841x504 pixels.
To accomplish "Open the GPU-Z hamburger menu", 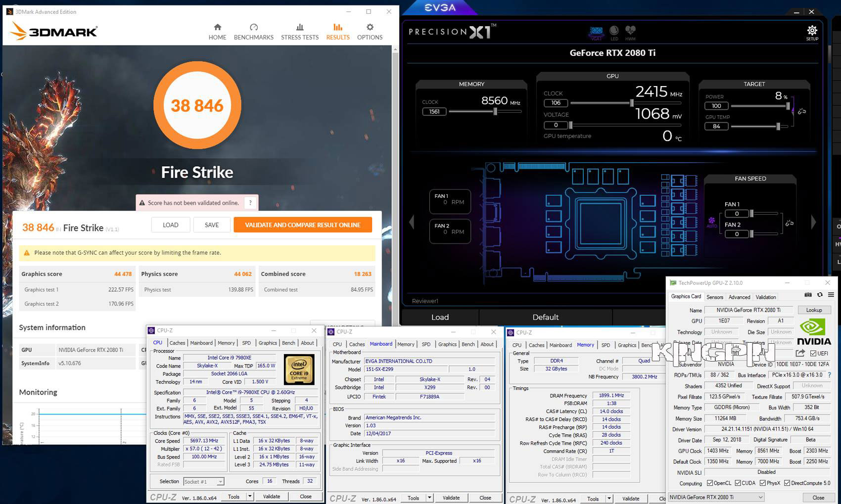I will (831, 295).
